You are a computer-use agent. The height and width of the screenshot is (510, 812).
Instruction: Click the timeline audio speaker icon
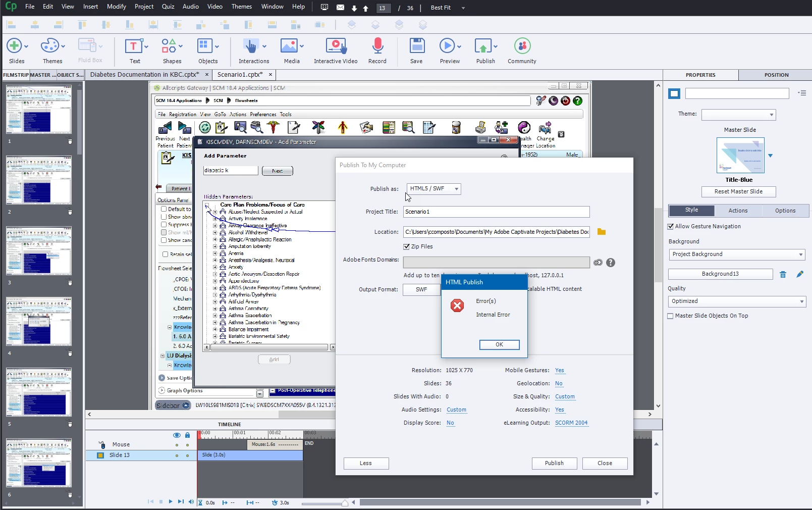191,502
